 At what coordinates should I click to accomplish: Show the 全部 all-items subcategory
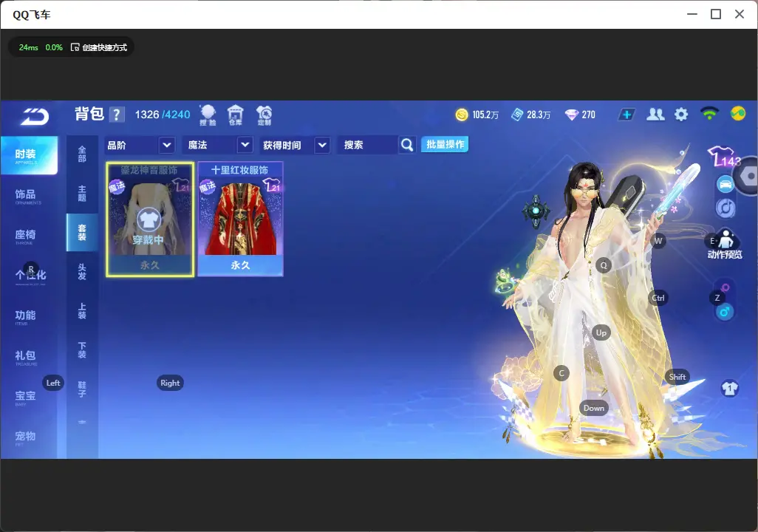click(x=82, y=154)
